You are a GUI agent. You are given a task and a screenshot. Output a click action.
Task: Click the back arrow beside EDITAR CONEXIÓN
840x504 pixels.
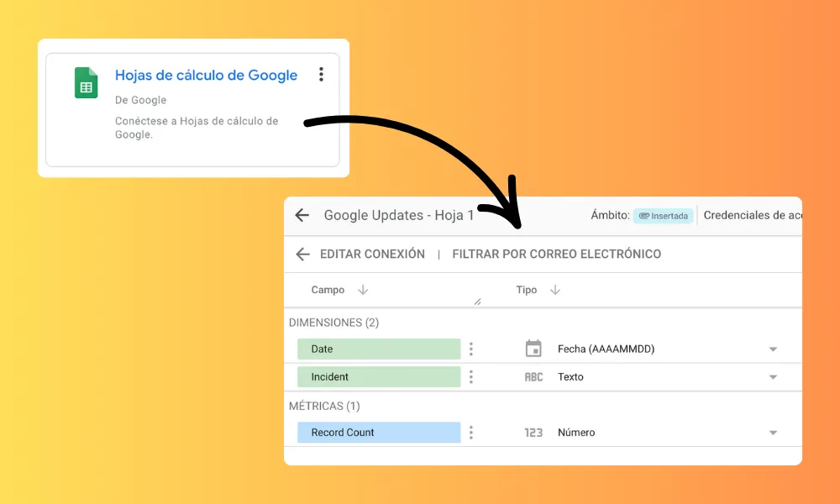(302, 254)
